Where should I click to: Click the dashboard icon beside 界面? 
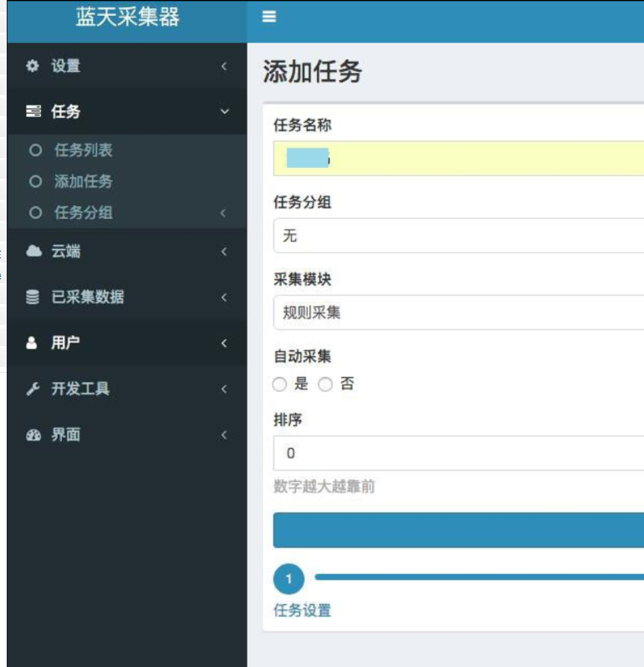pos(33,435)
